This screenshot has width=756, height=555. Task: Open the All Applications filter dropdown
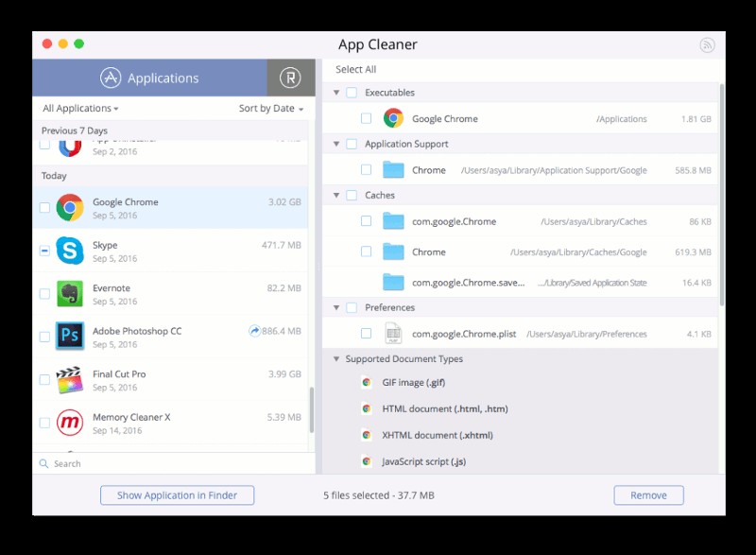pos(76,108)
